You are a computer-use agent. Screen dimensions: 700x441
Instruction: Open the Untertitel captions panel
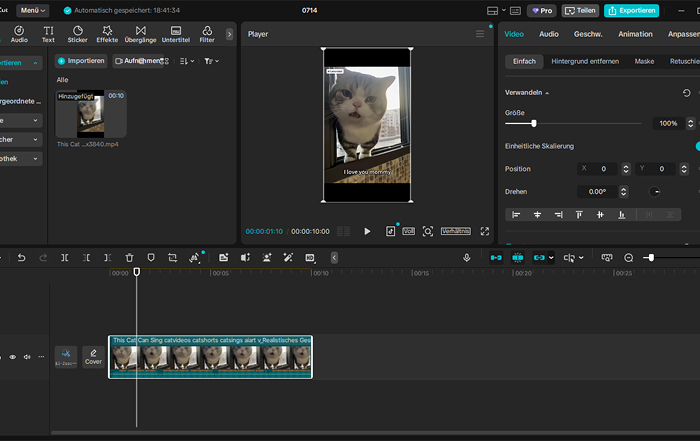[176, 34]
